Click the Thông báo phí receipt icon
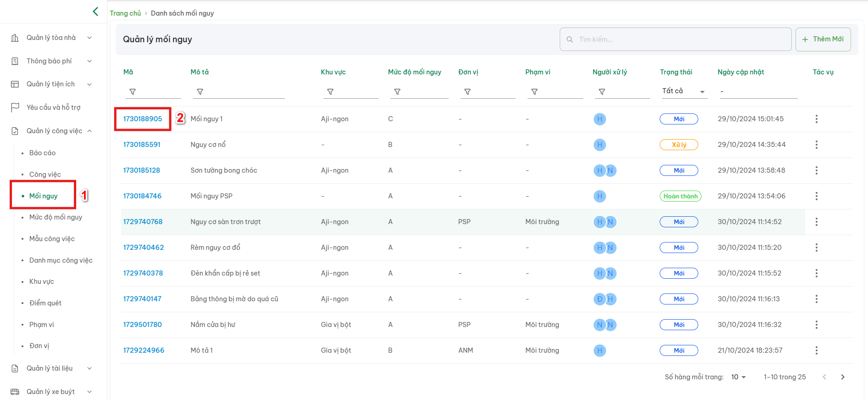 tap(15, 61)
